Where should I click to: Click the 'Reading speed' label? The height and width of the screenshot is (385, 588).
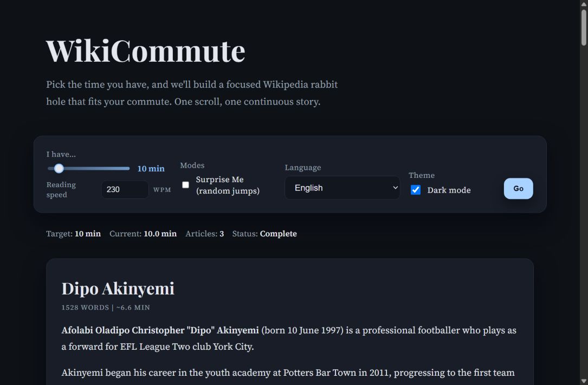click(61, 189)
